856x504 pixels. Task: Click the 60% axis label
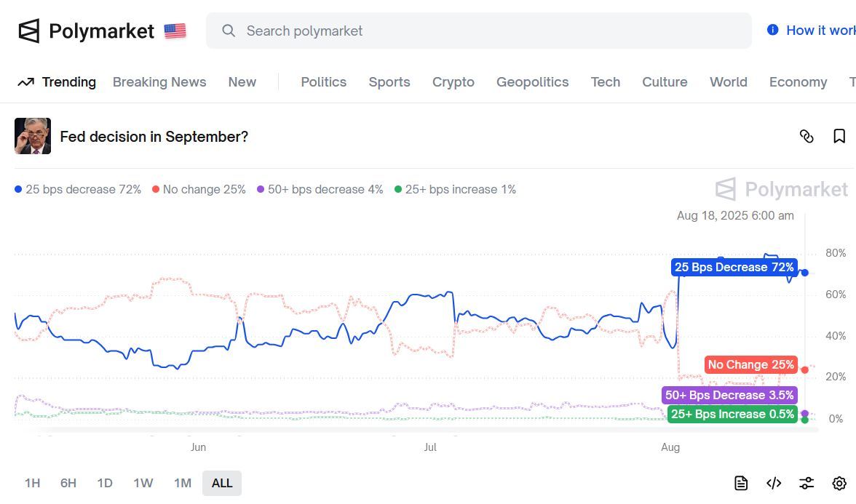click(836, 295)
